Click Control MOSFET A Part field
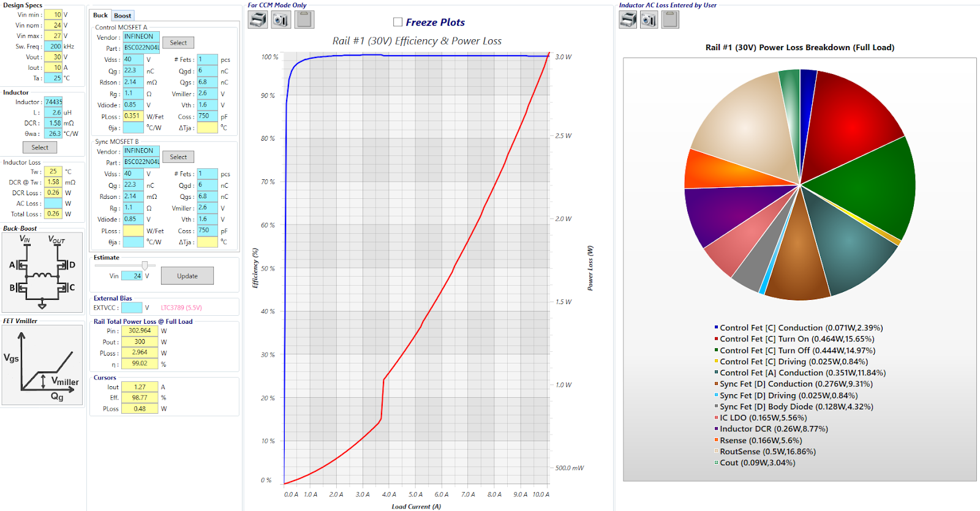This screenshot has width=980, height=511. (141, 48)
